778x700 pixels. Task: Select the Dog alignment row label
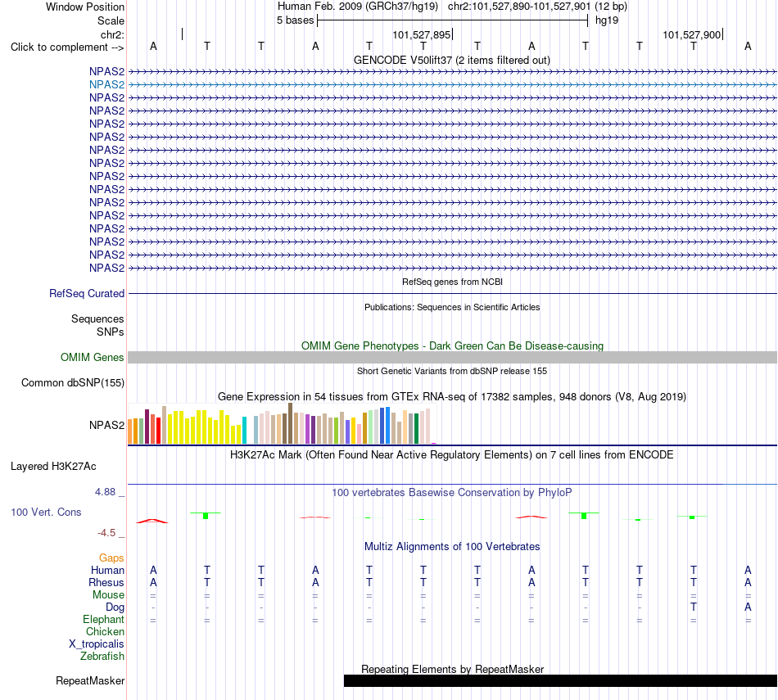pos(115,607)
